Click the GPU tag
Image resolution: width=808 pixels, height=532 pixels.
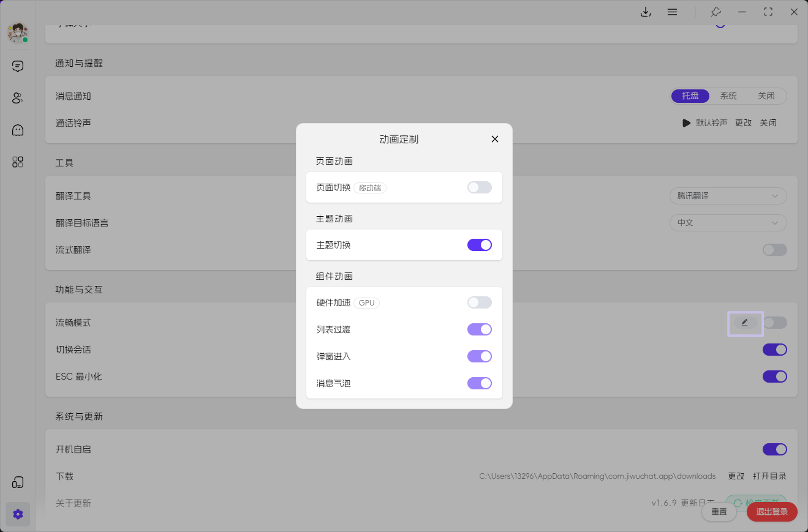(366, 303)
